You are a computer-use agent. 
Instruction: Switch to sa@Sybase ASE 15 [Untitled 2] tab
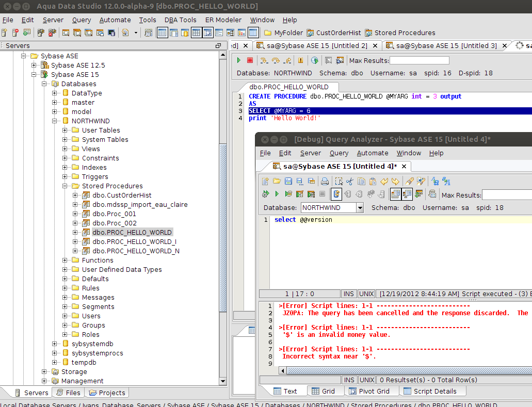coord(317,45)
